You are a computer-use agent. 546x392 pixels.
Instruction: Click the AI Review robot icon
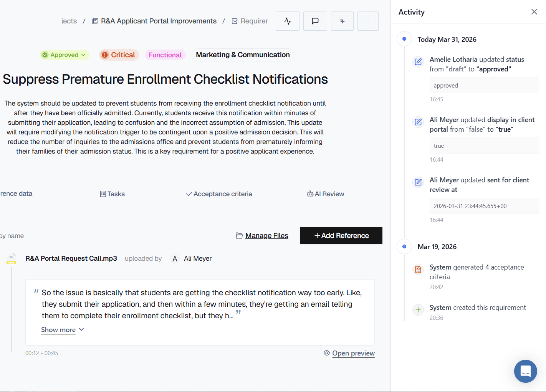pos(309,194)
